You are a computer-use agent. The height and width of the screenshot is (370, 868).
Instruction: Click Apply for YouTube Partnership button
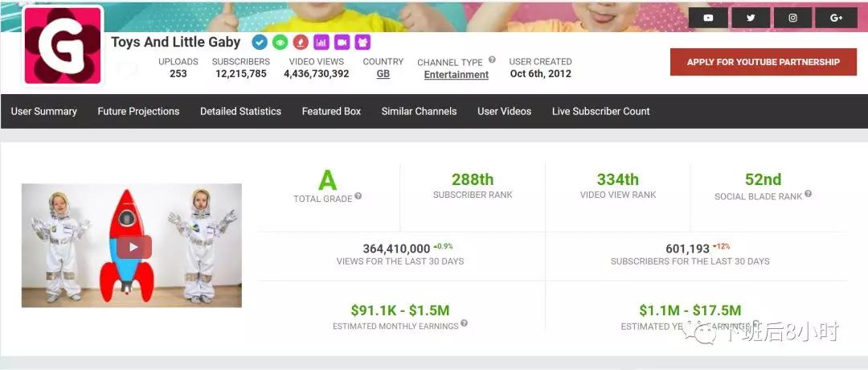[763, 62]
